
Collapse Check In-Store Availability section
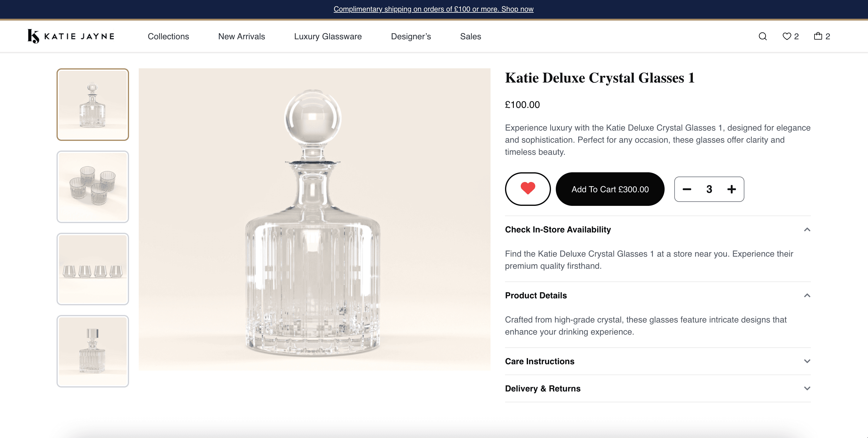click(x=658, y=230)
